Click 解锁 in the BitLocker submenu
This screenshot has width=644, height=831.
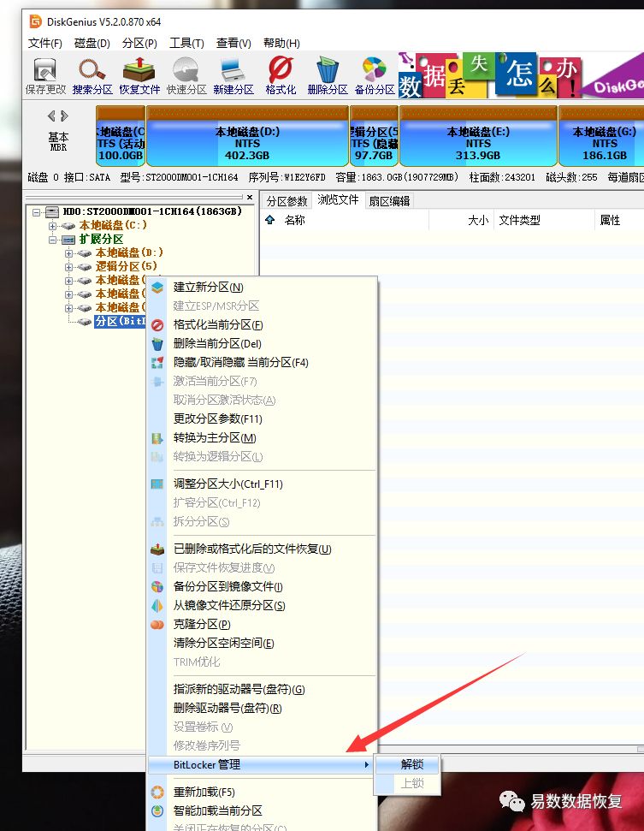(407, 764)
